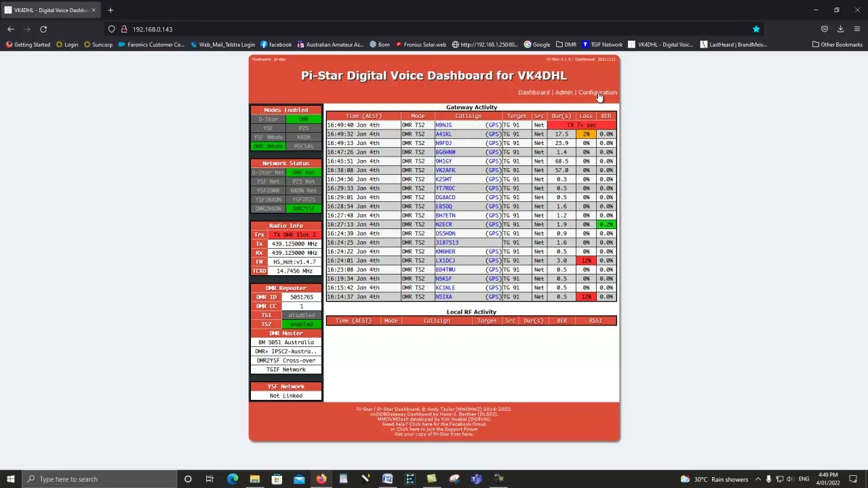
Task: Open callsign VK2AFK link
Action: click(446, 170)
